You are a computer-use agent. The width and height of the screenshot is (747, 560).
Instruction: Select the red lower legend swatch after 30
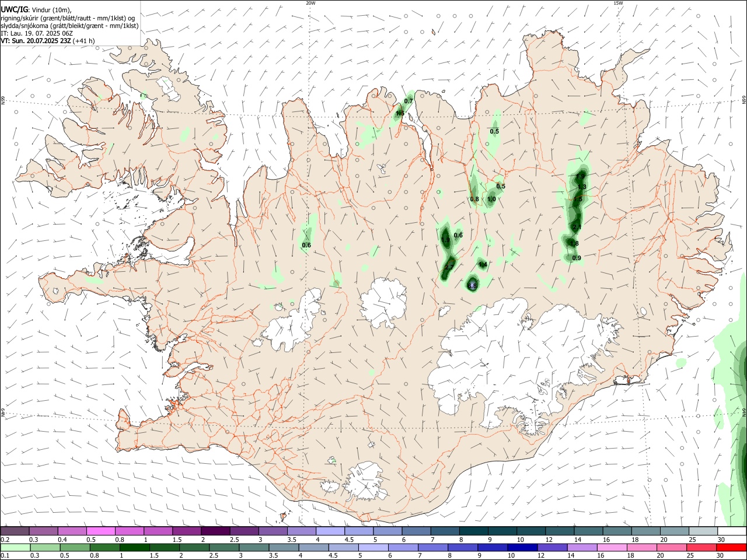731,548
